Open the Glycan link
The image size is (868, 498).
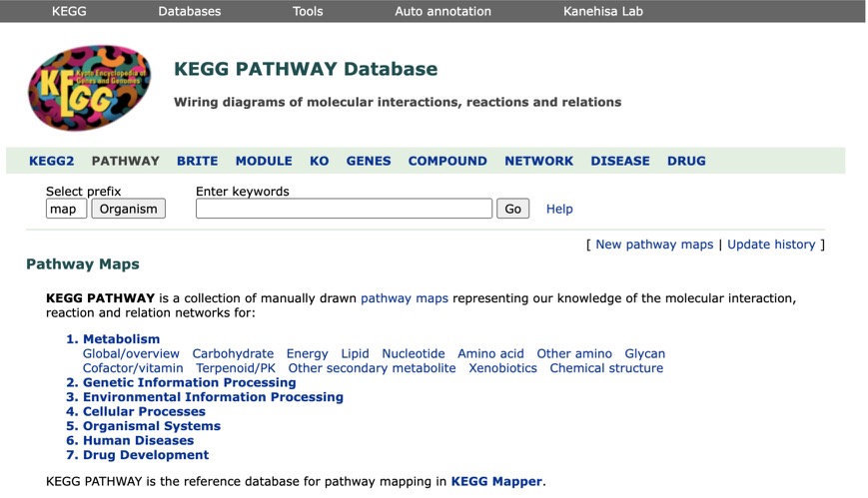[645, 353]
